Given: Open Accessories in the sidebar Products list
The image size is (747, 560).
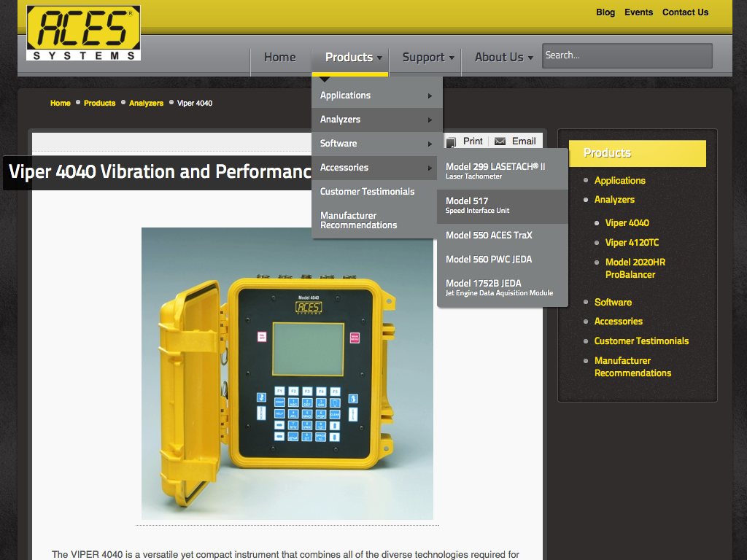Looking at the screenshot, I should [619, 322].
